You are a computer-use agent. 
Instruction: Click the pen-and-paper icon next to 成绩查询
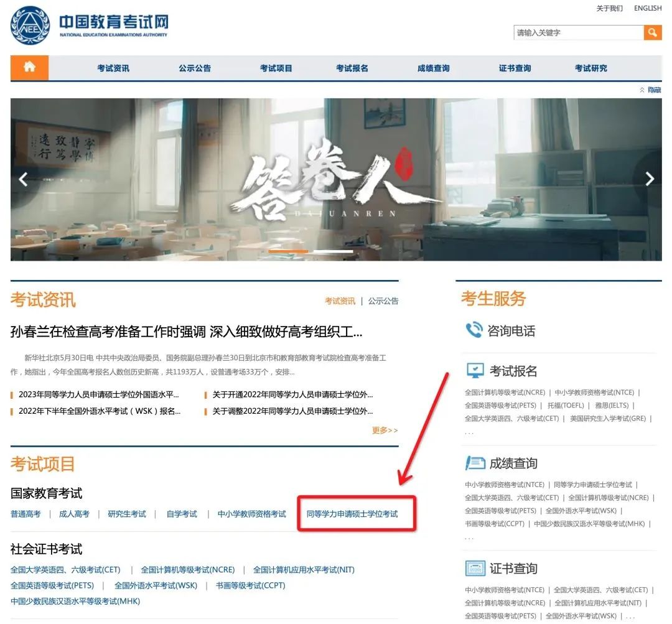(x=475, y=462)
